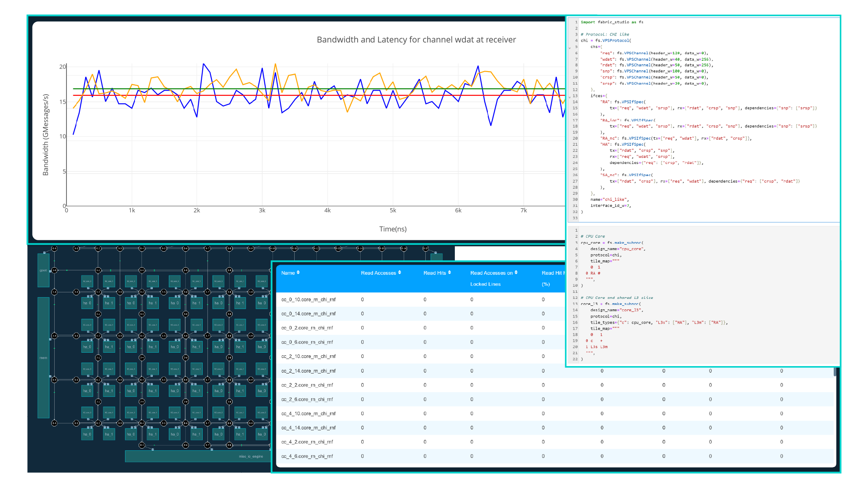Select row cc_0_6.core_rn_chi_rnf
This screenshot has height=488, width=868.
pos(421,342)
